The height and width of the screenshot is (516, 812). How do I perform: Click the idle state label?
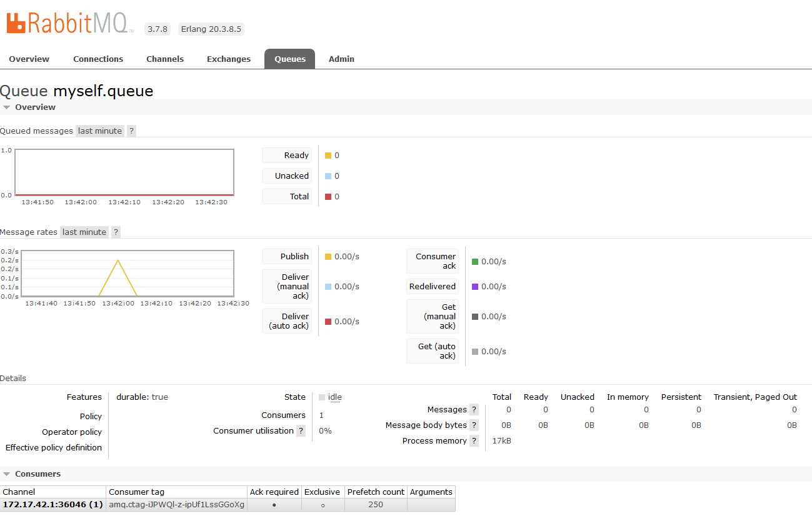(x=335, y=397)
